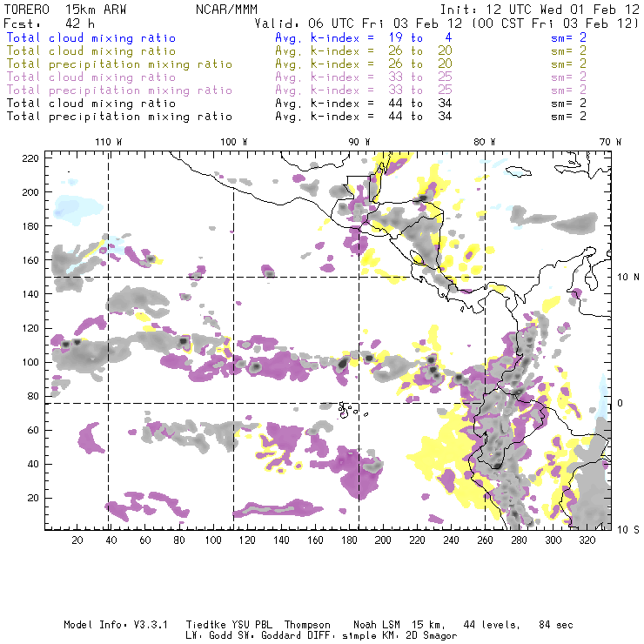
Task: Click the '120' tick label on the horizontal axis
Action: point(247,540)
